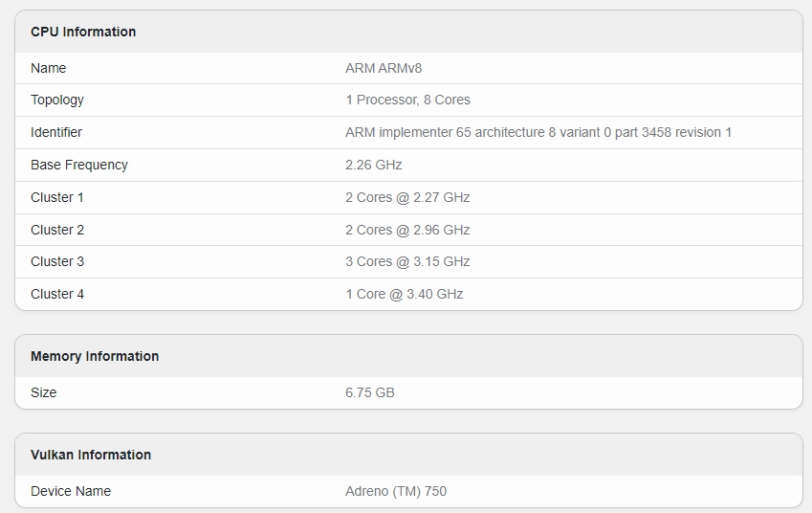The image size is (812, 513).
Task: Select the Adreno (TM) 750 device name
Action: click(x=396, y=491)
